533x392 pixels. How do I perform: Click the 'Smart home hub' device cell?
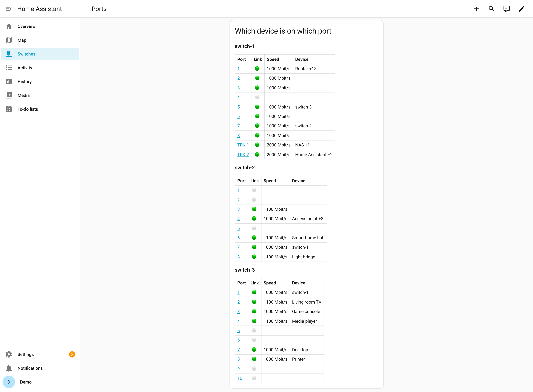coord(308,238)
